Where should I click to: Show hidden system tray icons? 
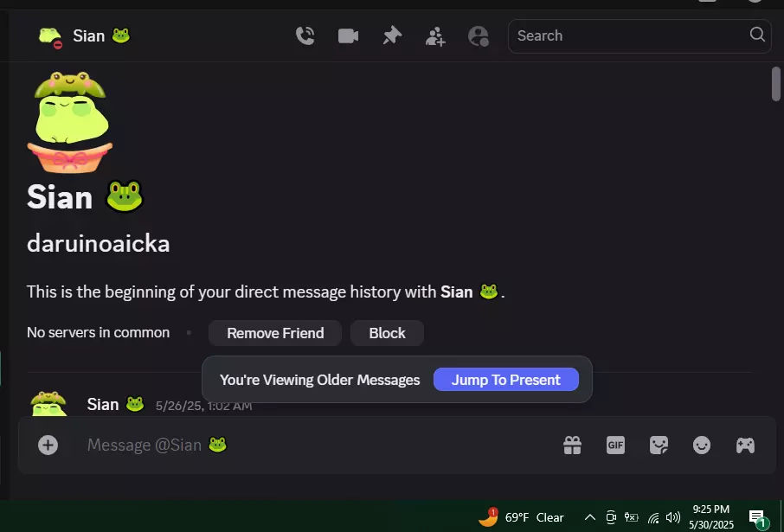(590, 517)
